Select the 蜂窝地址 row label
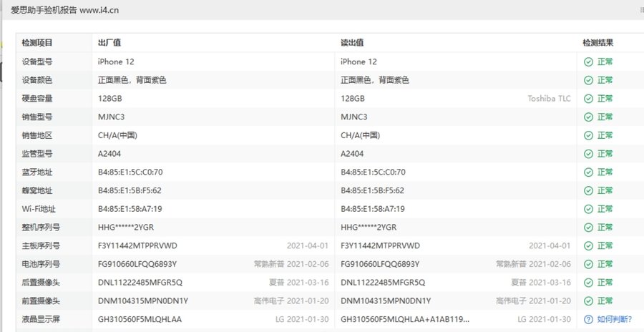The height and width of the screenshot is (332, 644). 37,190
